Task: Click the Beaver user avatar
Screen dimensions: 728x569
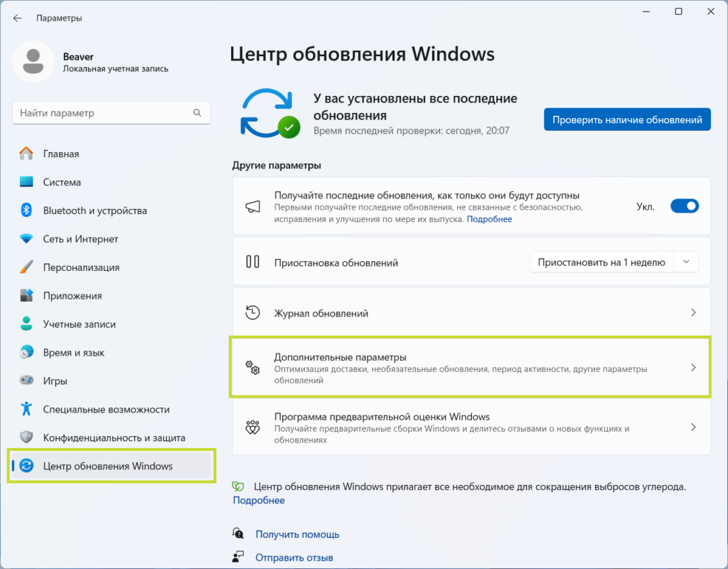Action: [33, 62]
